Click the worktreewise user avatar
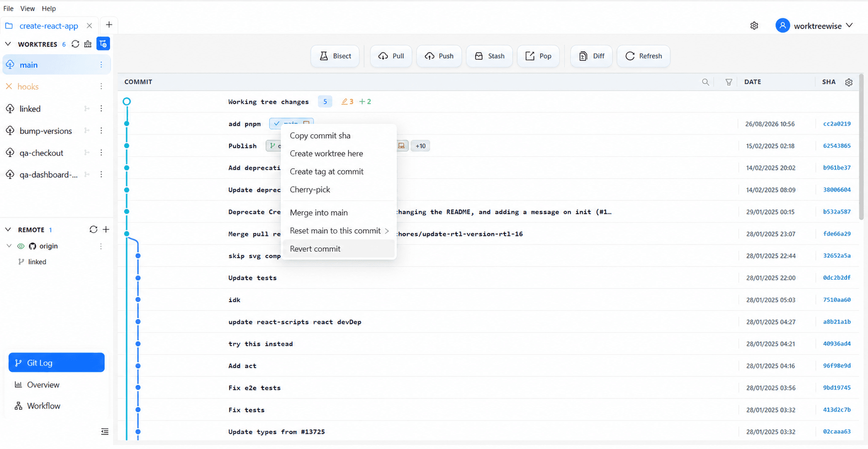This screenshot has width=868, height=449. (x=782, y=25)
